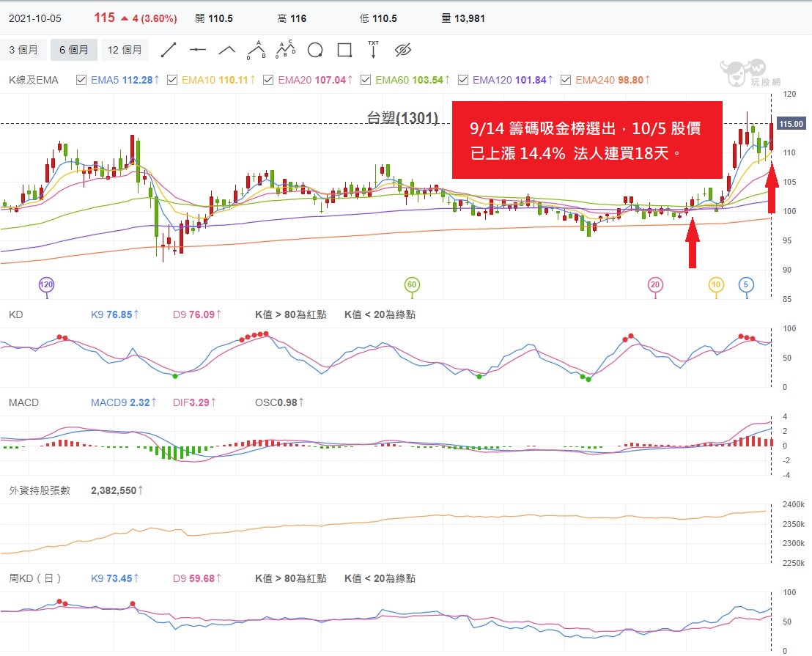The width and height of the screenshot is (812, 656).
Task: Click the purple 120 EMA timeline marker
Action: click(47, 285)
